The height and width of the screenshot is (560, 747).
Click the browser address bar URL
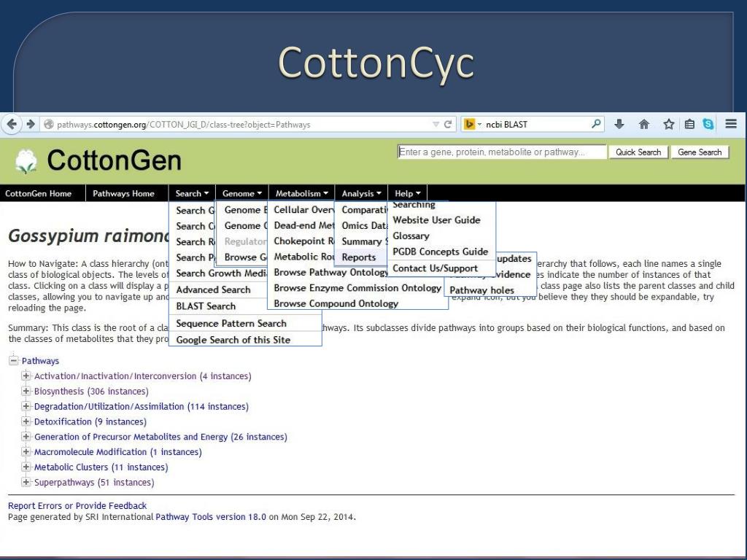[x=183, y=125]
